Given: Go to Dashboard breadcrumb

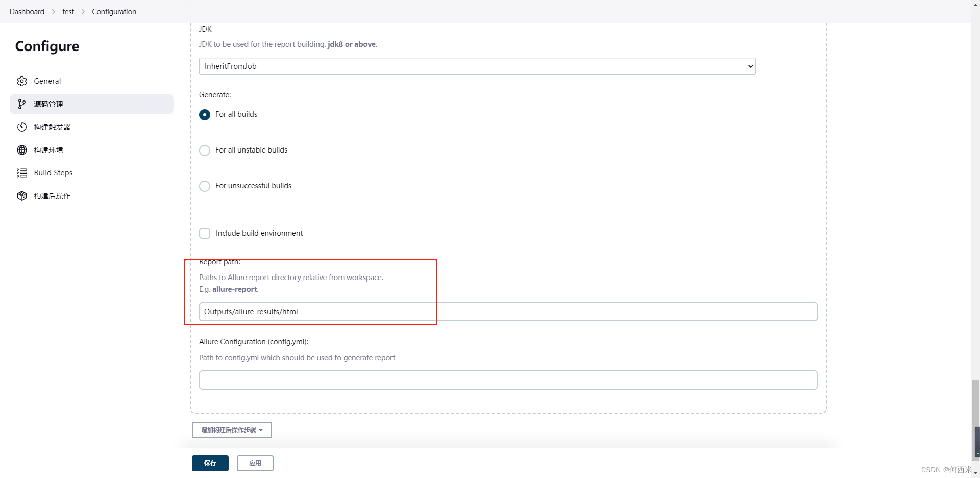Looking at the screenshot, I should point(27,12).
